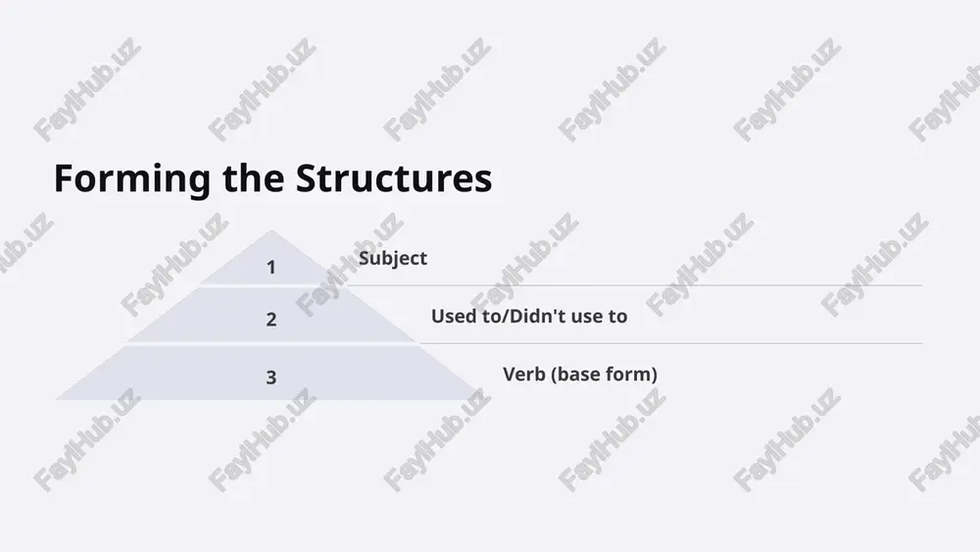Click the numeral 2 in the pyramid
Viewport: 980px width, 552px height.
[x=270, y=320]
